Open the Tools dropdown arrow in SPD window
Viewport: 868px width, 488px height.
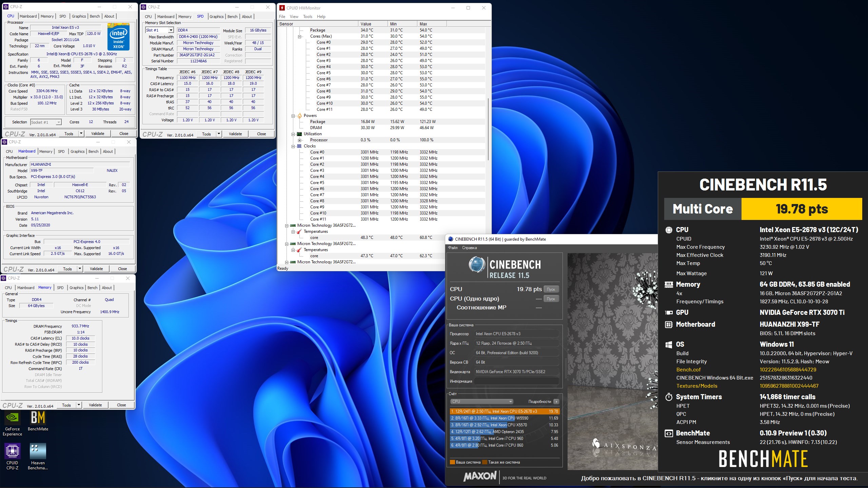(x=219, y=134)
